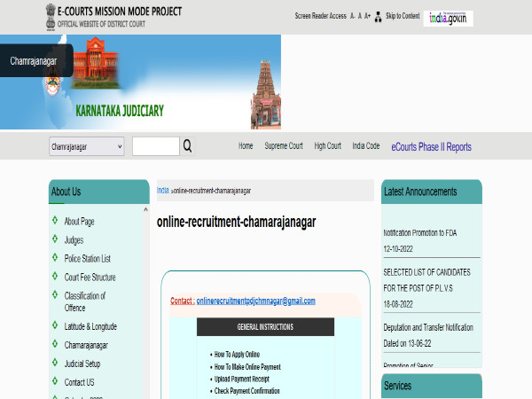This screenshot has width=532, height=399.
Task: Open Notification Promotion to FDA announcement
Action: (423, 232)
